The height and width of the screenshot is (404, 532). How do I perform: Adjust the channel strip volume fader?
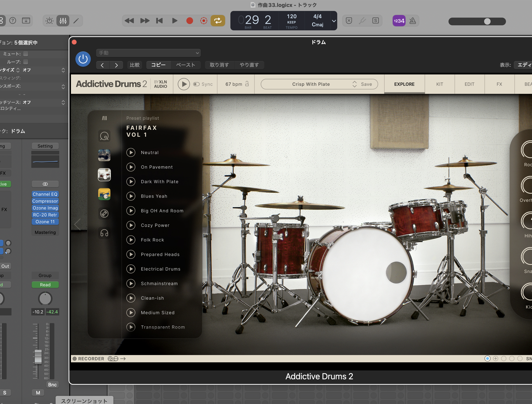(x=38, y=356)
